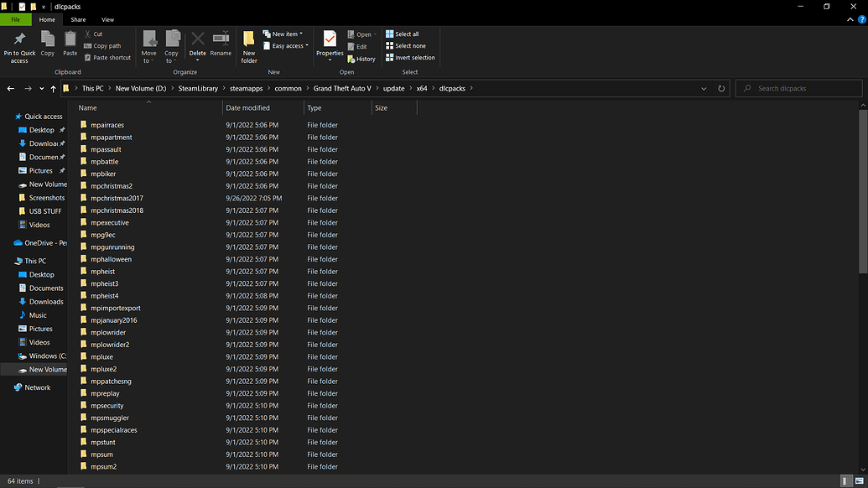Click the x64 breadcrumb

point(422,89)
